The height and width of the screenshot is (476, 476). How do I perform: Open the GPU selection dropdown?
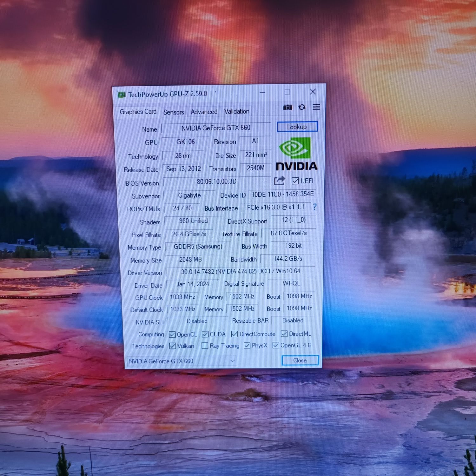182,361
